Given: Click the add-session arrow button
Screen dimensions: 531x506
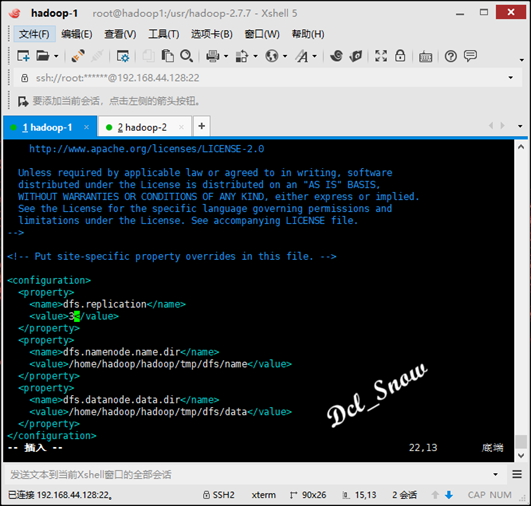Looking at the screenshot, I should click(x=23, y=101).
